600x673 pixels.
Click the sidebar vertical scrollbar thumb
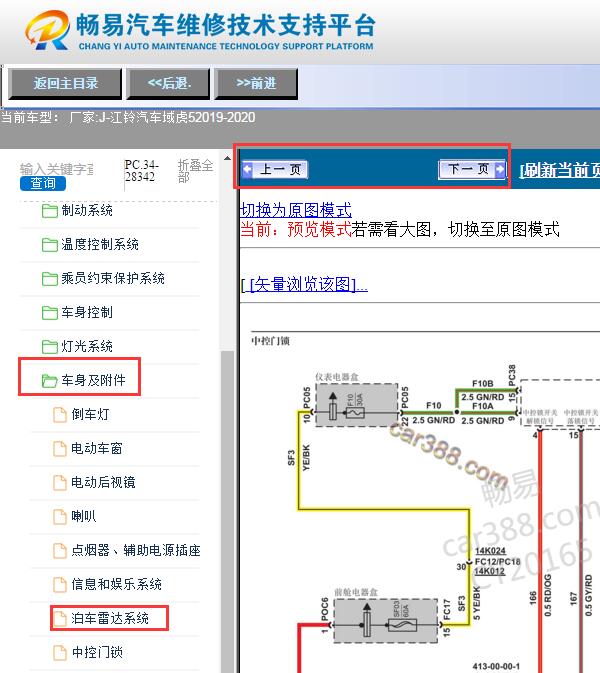(227, 511)
